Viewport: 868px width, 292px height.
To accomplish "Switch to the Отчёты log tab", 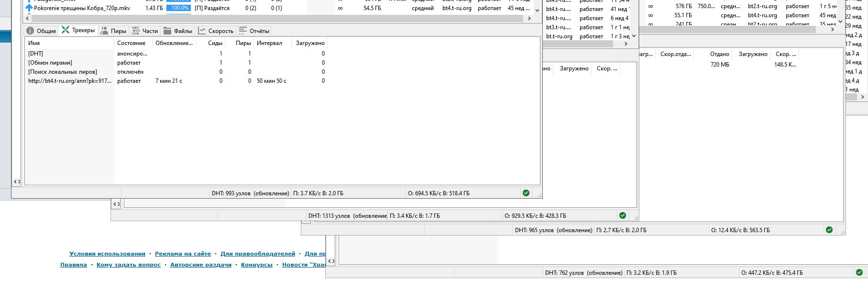I will 254,31.
